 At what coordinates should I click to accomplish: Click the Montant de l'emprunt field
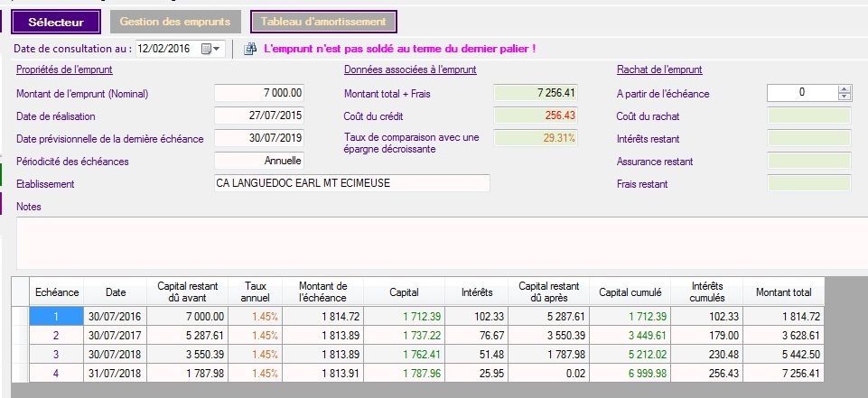(x=259, y=93)
